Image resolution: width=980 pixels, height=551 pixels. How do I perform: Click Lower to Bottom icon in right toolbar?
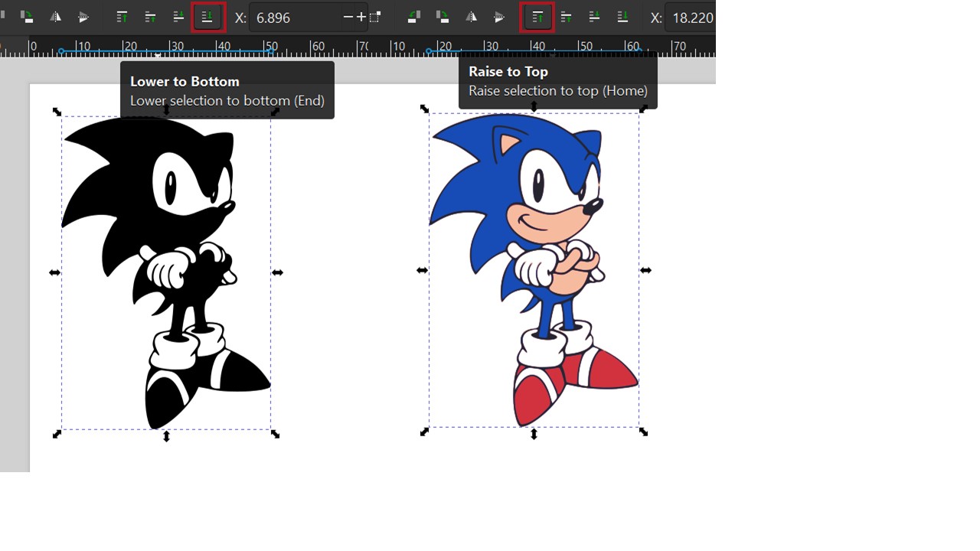click(x=622, y=17)
